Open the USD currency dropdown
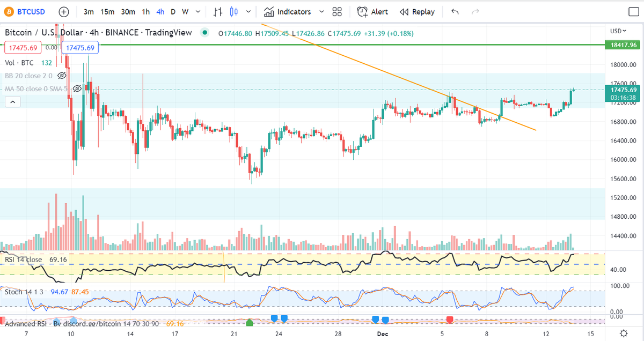This screenshot has width=644, height=341. tap(618, 31)
